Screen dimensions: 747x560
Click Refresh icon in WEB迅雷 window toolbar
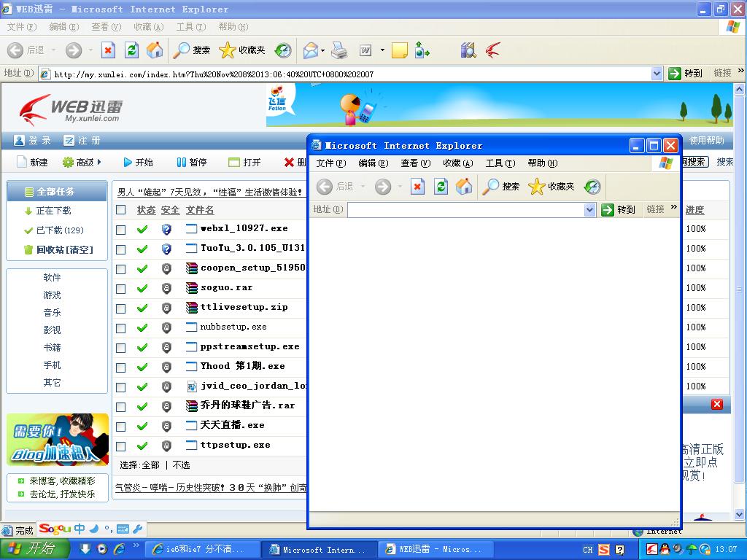pyautogui.click(x=131, y=50)
